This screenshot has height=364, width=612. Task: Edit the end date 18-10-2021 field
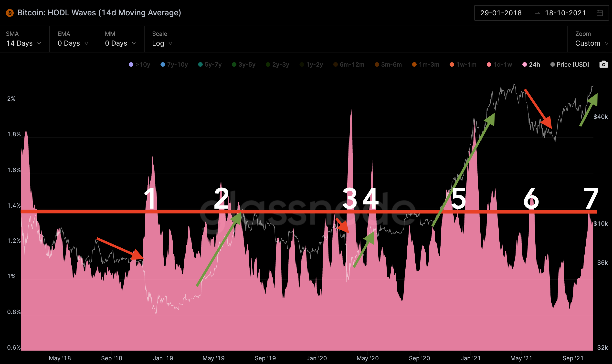click(x=565, y=13)
